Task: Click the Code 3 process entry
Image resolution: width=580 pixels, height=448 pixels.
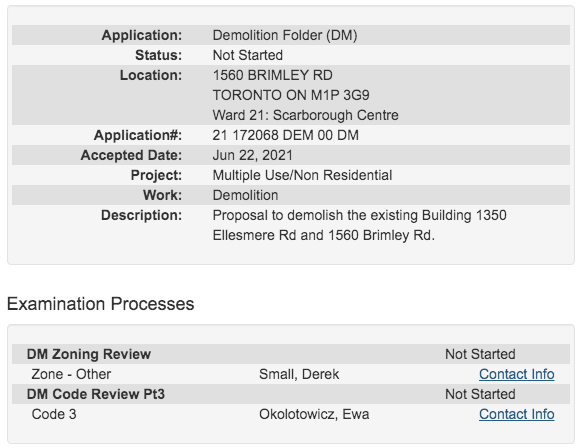Action: [x=54, y=414]
